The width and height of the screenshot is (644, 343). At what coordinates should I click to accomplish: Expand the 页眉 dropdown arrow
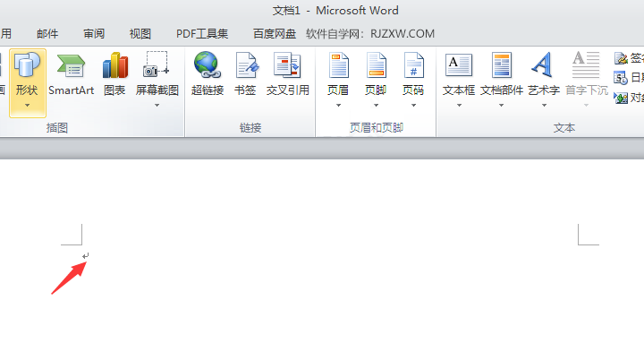pyautogui.click(x=338, y=106)
